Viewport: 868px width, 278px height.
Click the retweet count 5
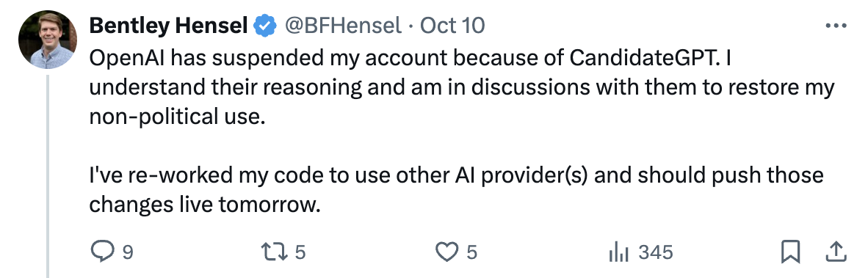300,252
